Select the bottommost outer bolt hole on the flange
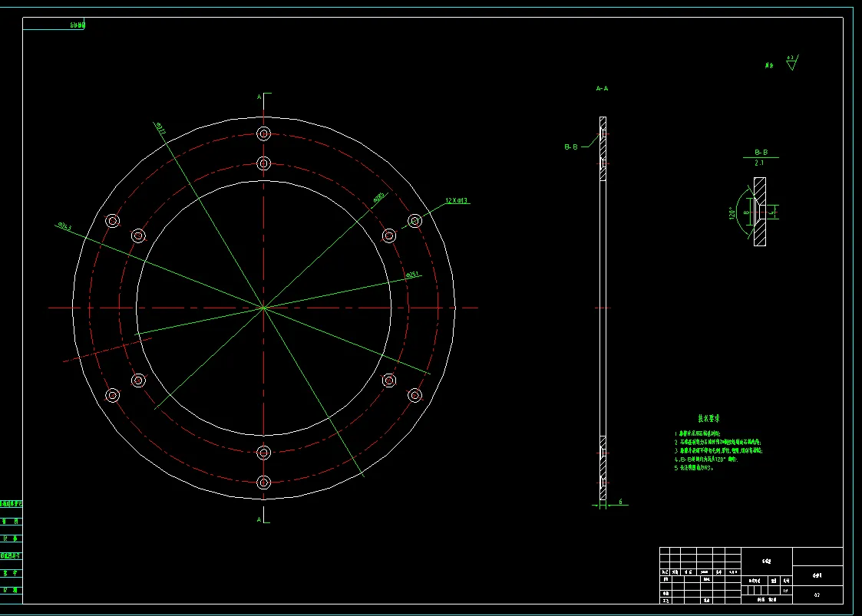862x616 pixels. (264, 483)
